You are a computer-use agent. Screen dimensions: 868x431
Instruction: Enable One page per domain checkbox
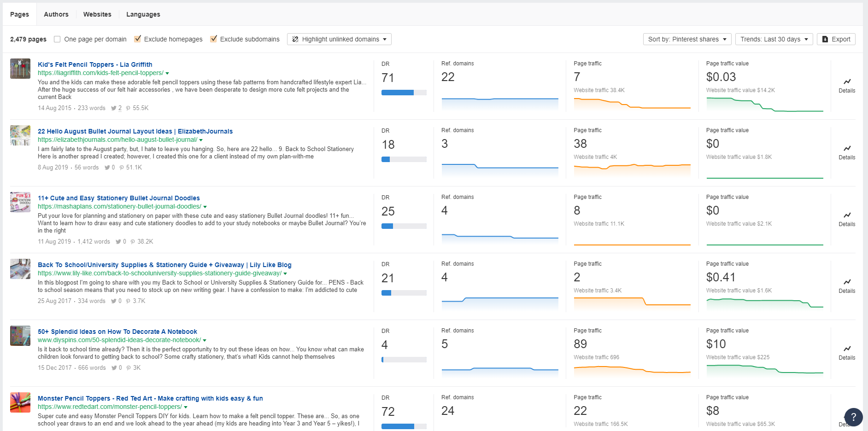(x=57, y=39)
